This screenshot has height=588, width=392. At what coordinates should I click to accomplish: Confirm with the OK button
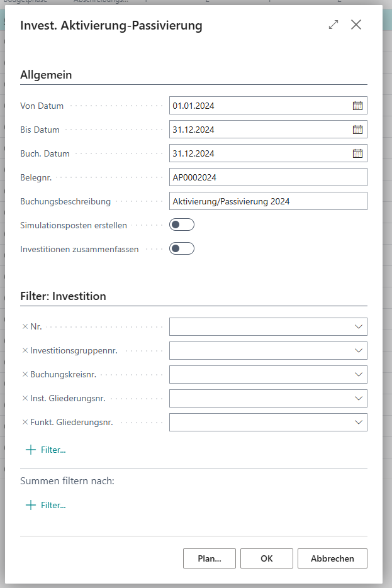pos(267,558)
